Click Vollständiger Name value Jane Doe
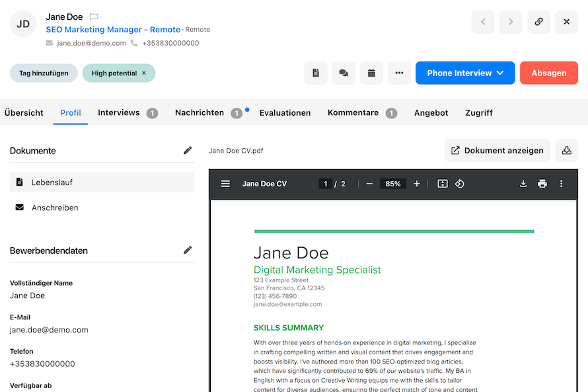Viewport: 588px width, 392px height. pyautogui.click(x=27, y=295)
